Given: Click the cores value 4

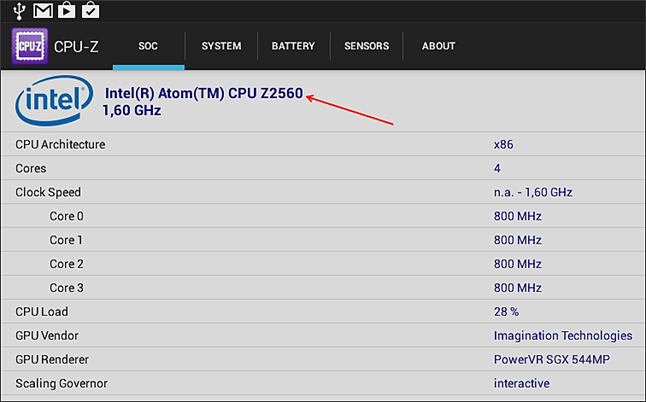Looking at the screenshot, I should [x=497, y=168].
